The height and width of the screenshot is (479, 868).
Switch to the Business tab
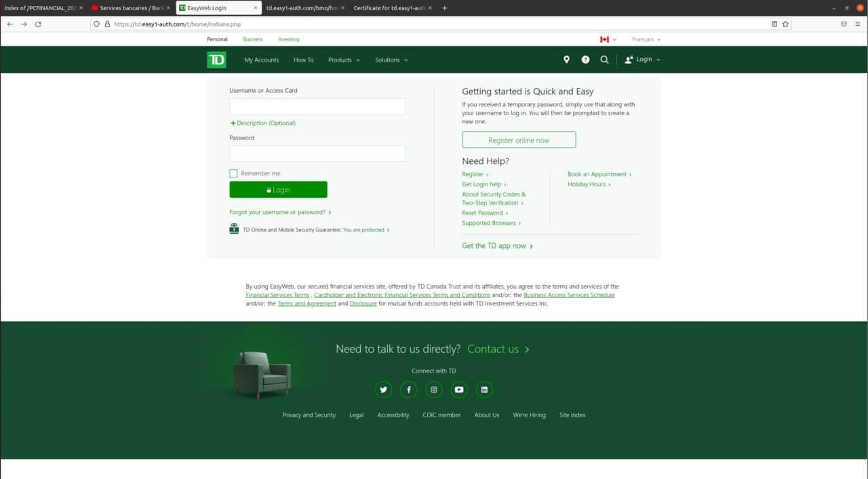pyautogui.click(x=253, y=39)
